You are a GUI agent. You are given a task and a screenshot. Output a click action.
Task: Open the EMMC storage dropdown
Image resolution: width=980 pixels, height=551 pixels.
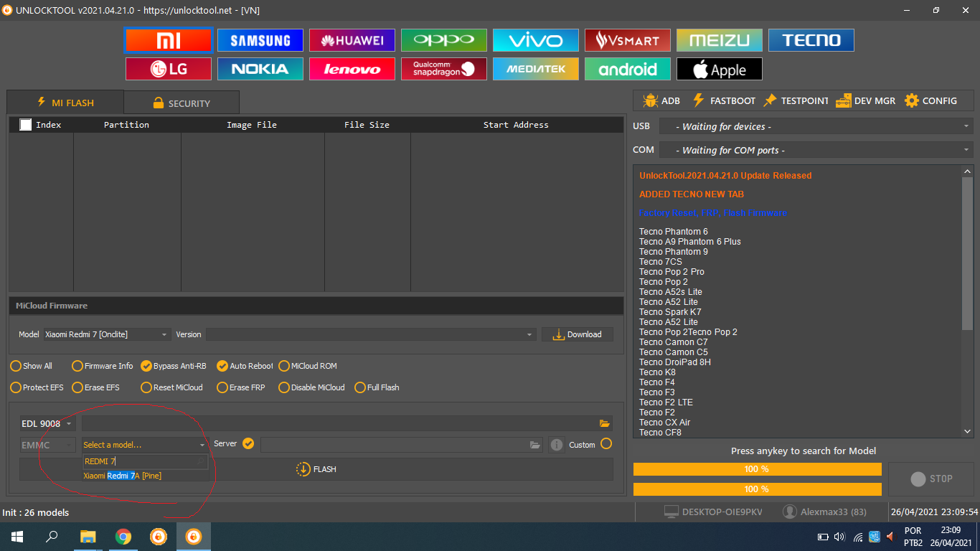pos(47,445)
